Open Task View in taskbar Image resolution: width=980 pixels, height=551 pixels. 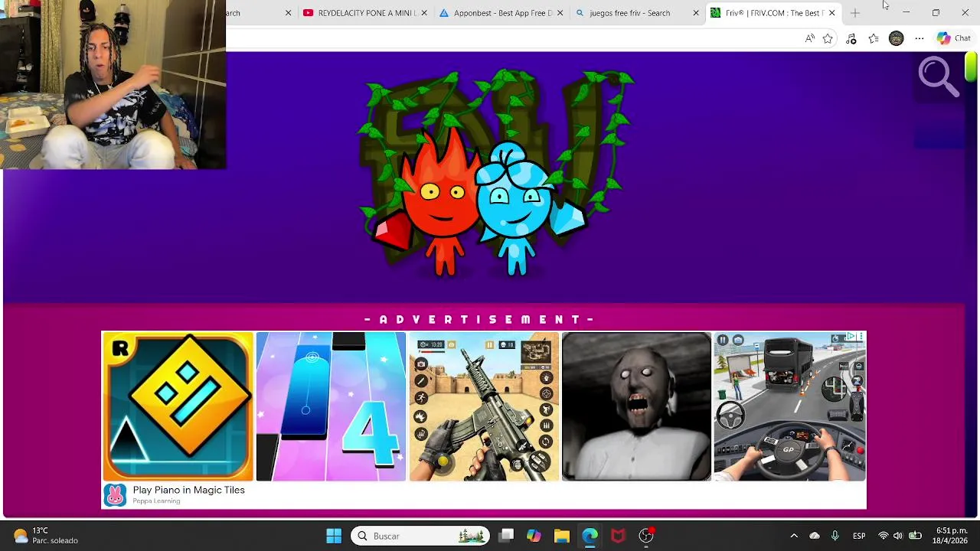(506, 536)
